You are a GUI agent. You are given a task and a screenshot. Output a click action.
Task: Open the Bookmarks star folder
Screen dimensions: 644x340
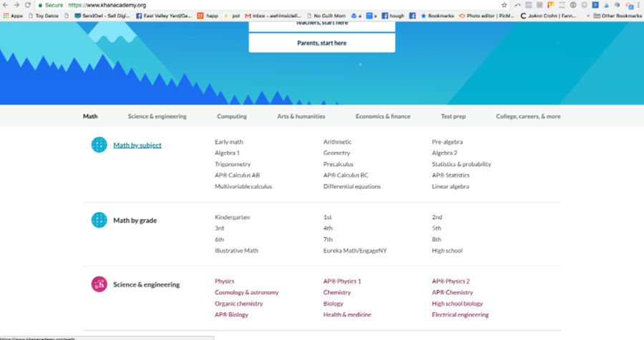tap(437, 16)
